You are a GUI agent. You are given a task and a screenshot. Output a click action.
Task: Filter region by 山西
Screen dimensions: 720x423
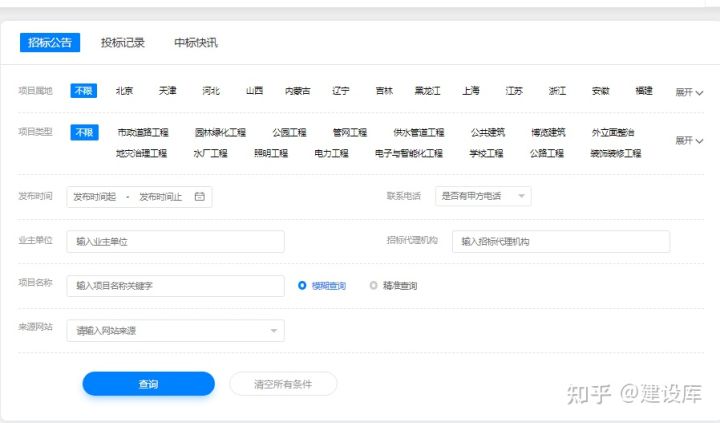pos(254,91)
